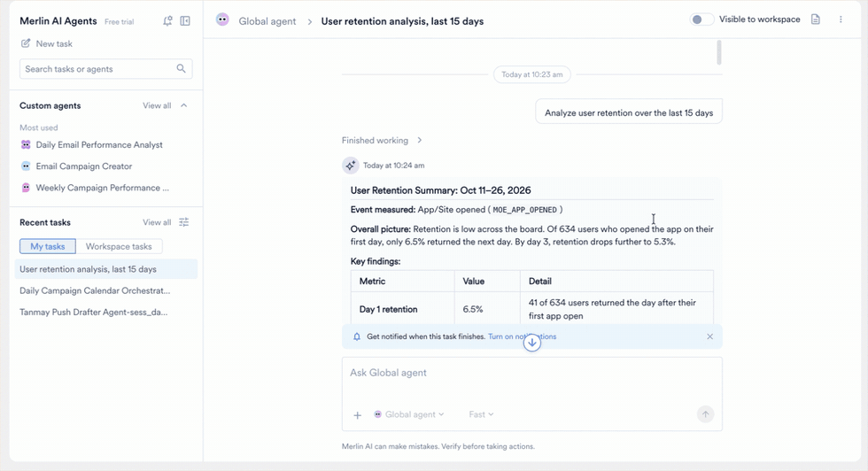Click the Free trial label
Image resolution: width=868 pixels, height=471 pixels.
pos(119,21)
